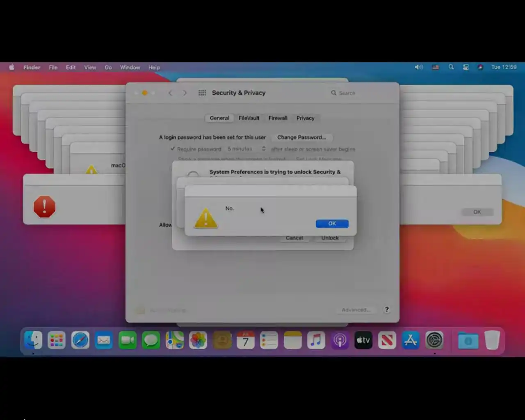
Task: Open Photos app in the Dock
Action: [198, 340]
